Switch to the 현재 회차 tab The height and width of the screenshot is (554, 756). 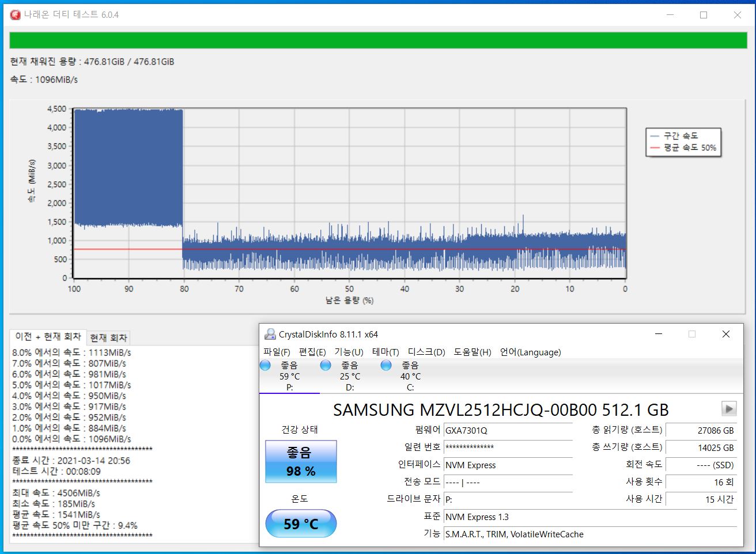(108, 338)
